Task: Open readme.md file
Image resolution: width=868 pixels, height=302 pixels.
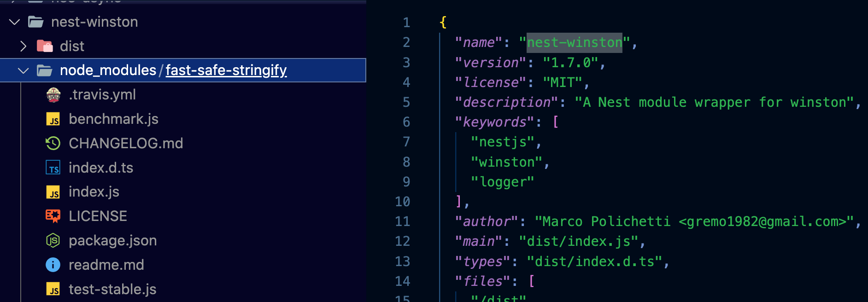Action: 106,265
